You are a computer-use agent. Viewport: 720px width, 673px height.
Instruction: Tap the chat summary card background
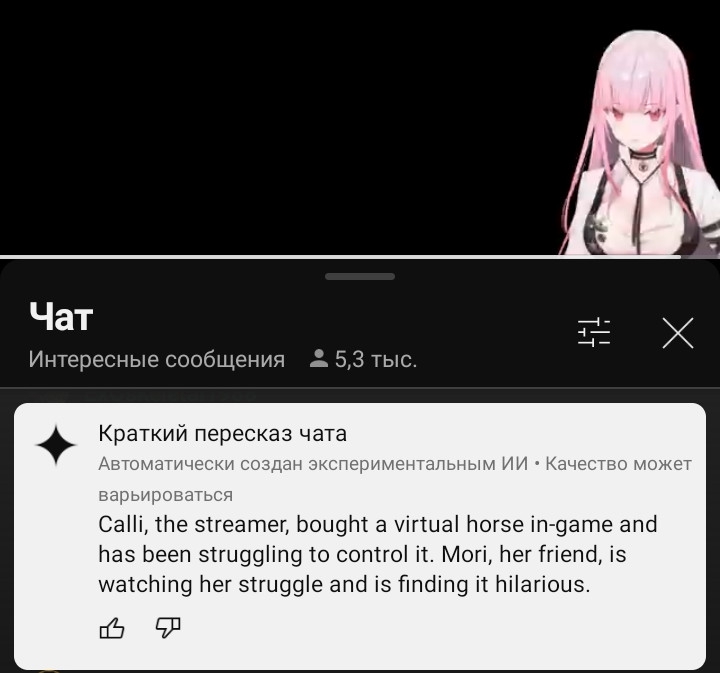[x=360, y=536]
